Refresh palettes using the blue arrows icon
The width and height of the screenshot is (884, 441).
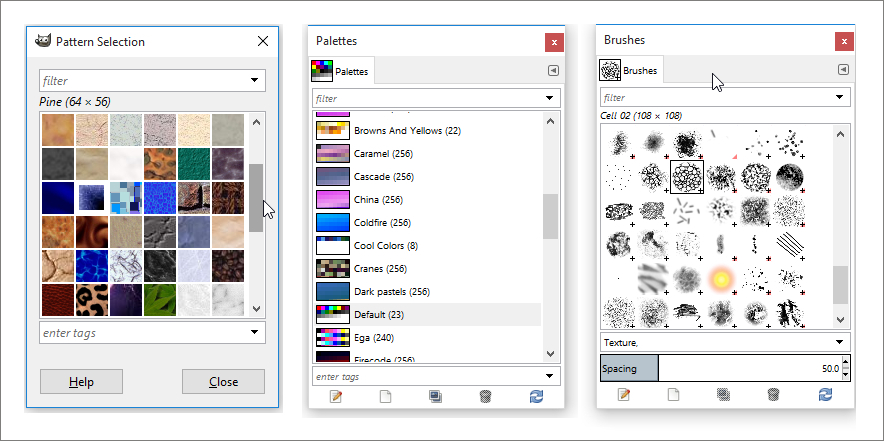coord(537,396)
